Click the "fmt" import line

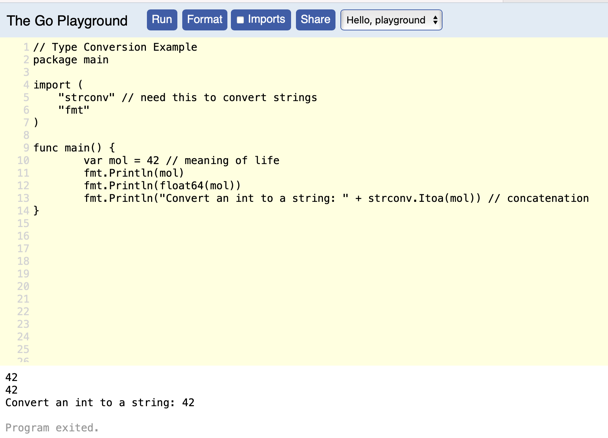74,110
